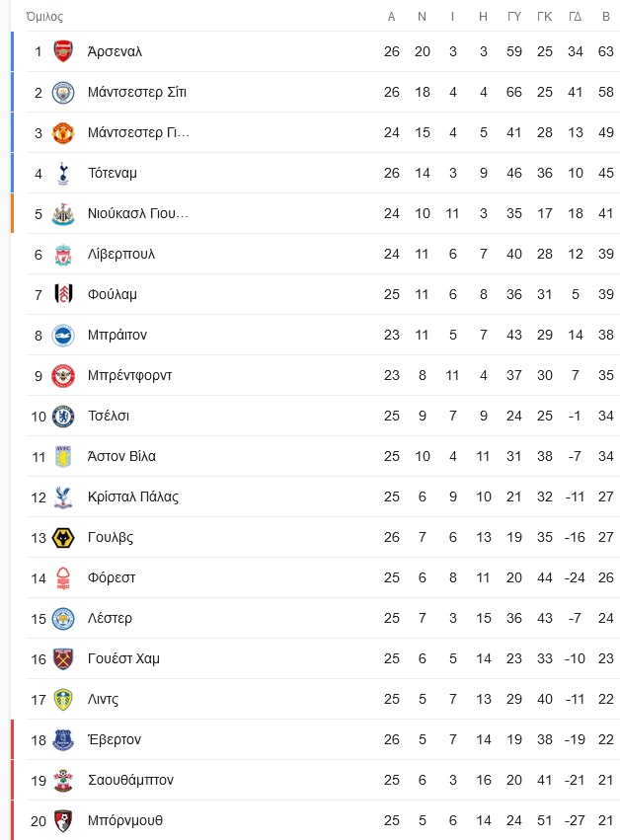The height and width of the screenshot is (840, 620).
Task: Click the Fulham crest icon
Action: pyautogui.click(x=63, y=294)
